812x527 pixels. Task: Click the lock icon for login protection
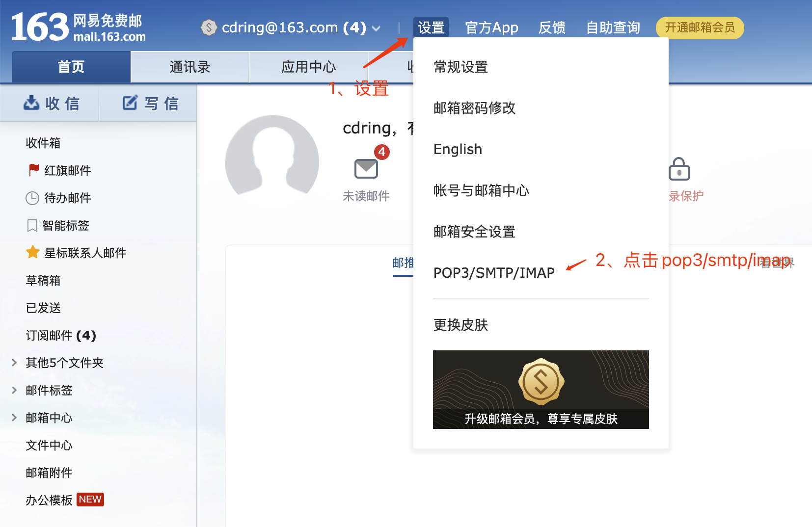tap(679, 169)
